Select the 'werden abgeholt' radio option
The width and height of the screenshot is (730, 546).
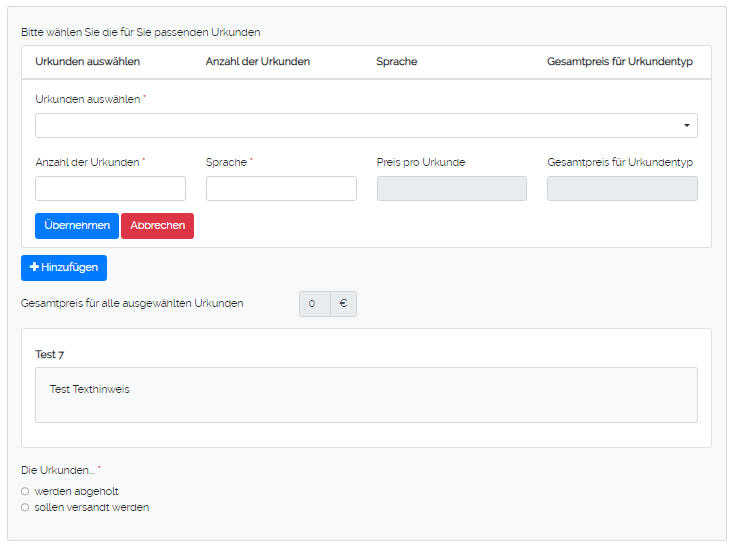pyautogui.click(x=25, y=491)
